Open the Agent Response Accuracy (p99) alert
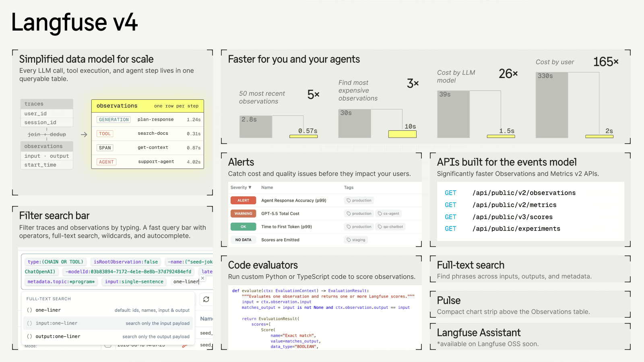The width and height of the screenshot is (644, 362). [x=293, y=200]
